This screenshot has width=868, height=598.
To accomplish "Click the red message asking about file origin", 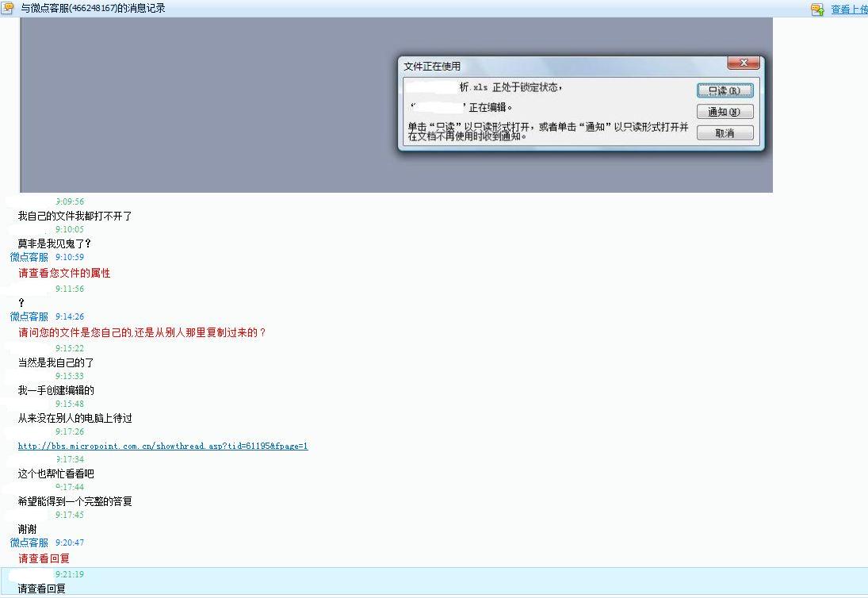I will pyautogui.click(x=142, y=332).
